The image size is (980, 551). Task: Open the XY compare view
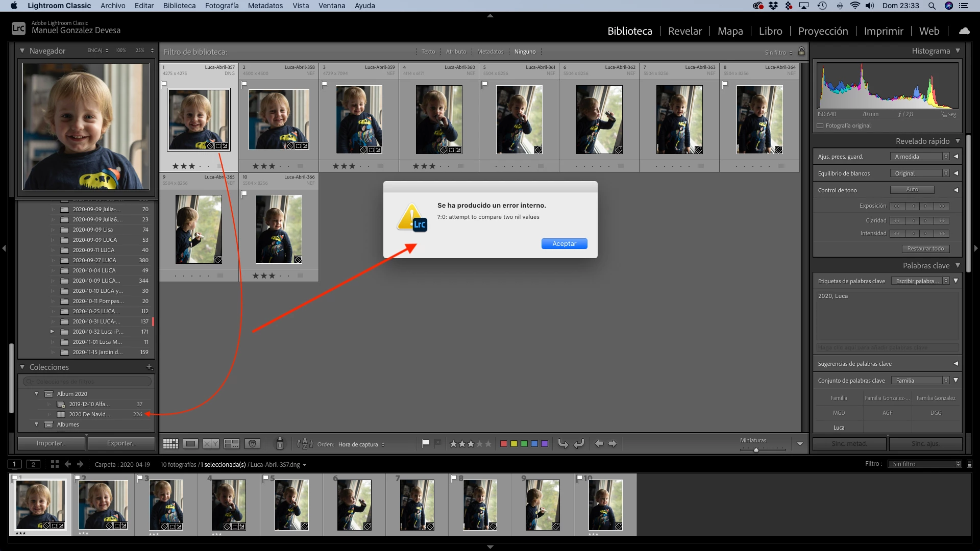(211, 444)
